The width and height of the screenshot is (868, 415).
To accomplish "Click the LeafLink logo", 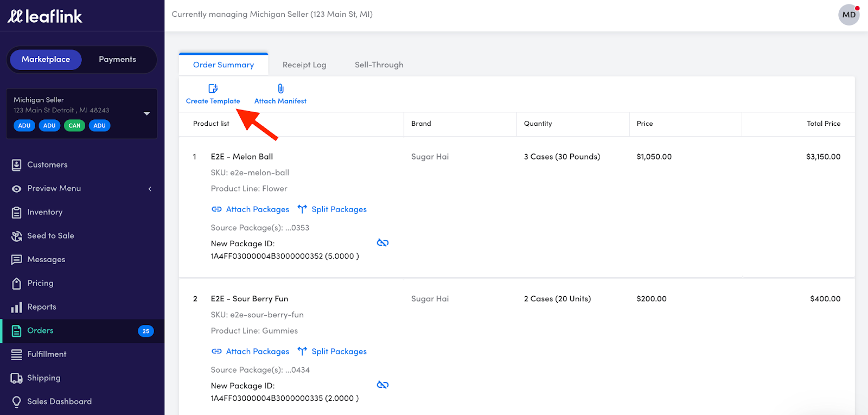I will 44,16.
